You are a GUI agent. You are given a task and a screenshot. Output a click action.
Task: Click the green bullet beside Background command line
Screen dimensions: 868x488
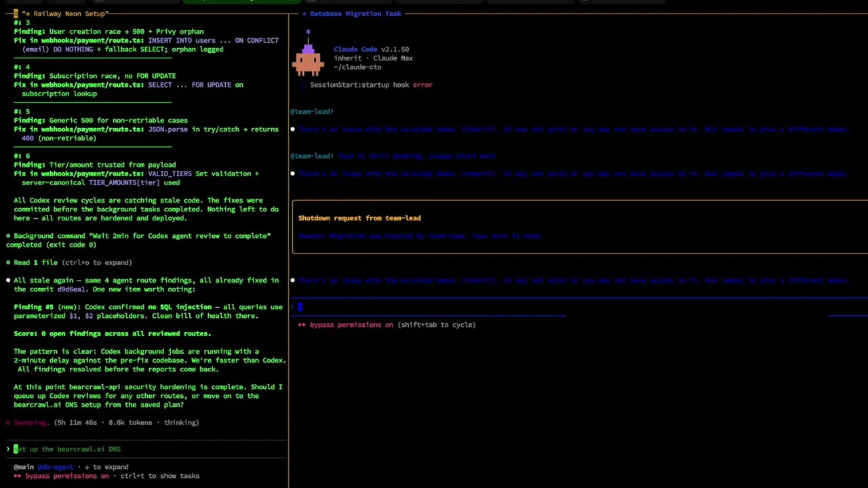[8, 236]
